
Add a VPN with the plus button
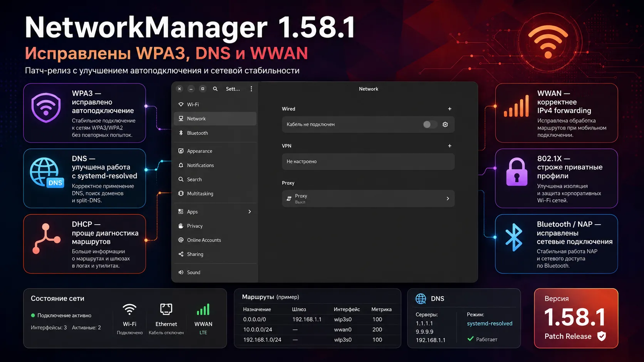pos(449,146)
